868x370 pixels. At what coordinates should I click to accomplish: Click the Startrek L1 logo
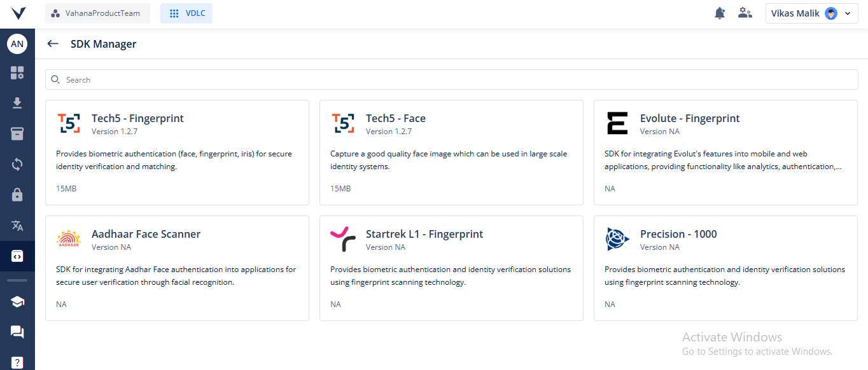(x=343, y=239)
